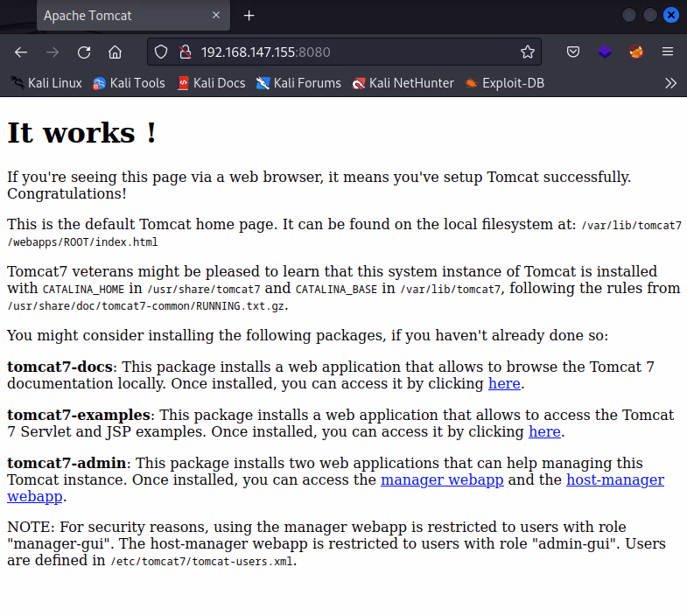The image size is (687, 616).
Task: View insecure connection padlock info
Action: [186, 52]
